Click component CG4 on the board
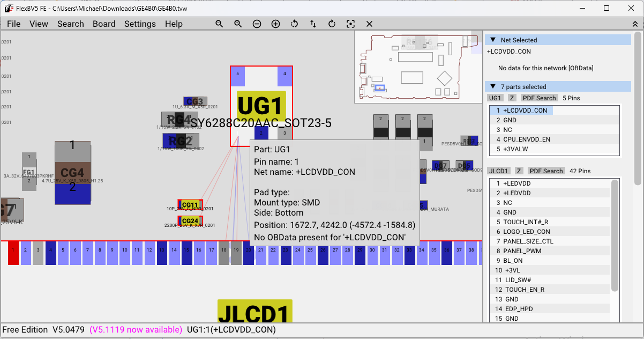This screenshot has height=339, width=644. pos(72,173)
